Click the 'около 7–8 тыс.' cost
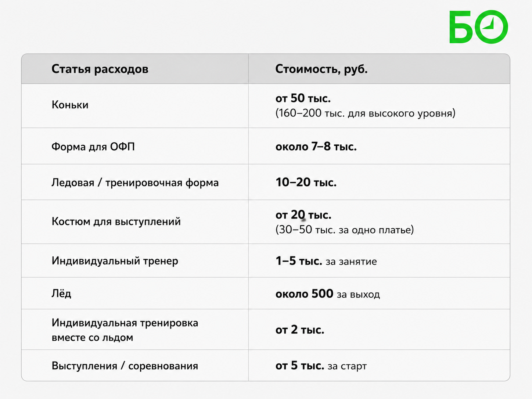532x399 pixels. click(x=316, y=147)
